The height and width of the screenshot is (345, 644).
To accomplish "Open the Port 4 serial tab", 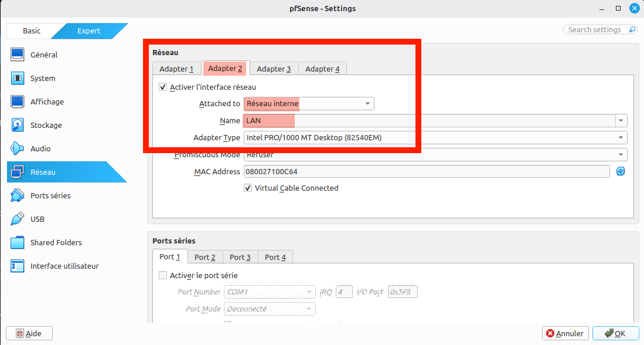I will [275, 257].
